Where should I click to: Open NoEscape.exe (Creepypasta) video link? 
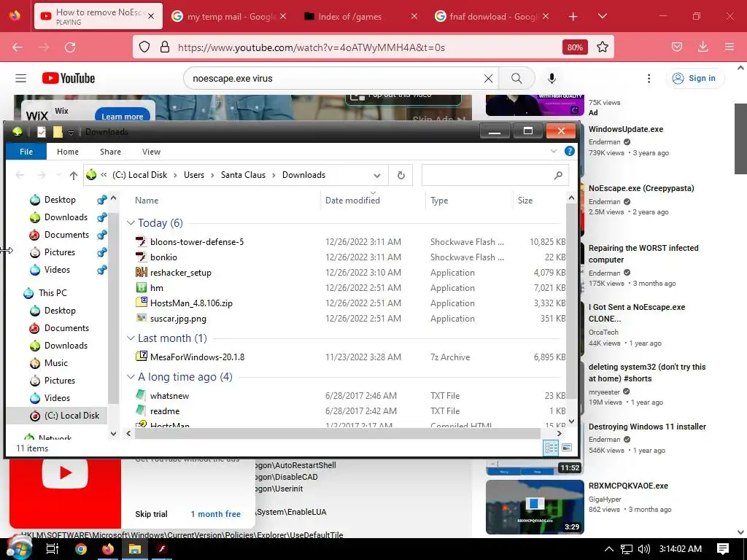point(640,188)
